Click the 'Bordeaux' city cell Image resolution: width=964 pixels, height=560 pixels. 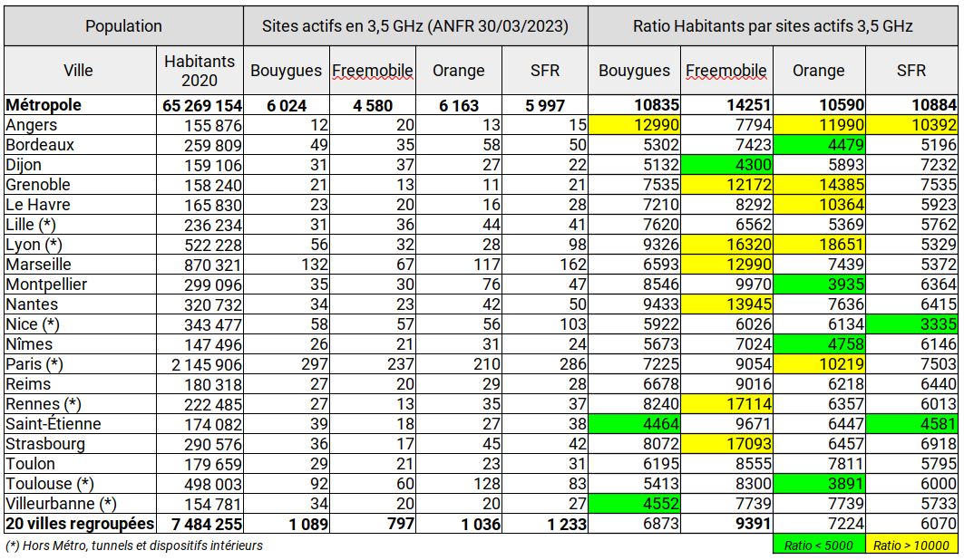coord(81,145)
